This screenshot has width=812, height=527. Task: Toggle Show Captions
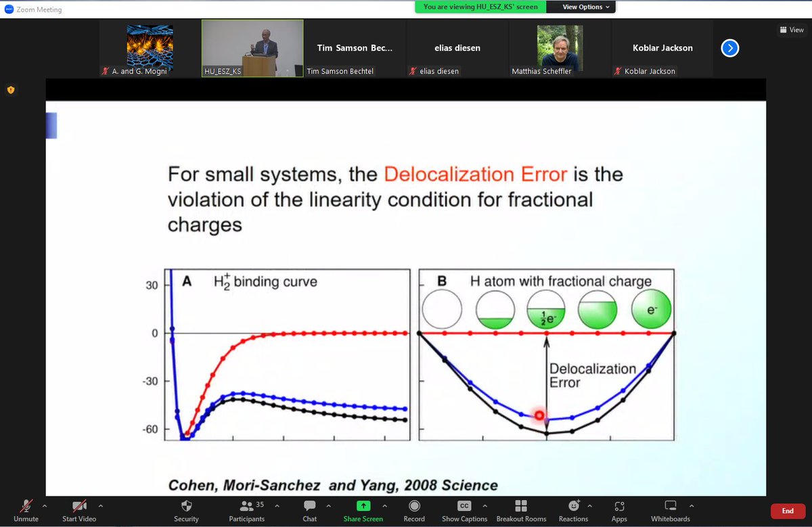[464, 510]
